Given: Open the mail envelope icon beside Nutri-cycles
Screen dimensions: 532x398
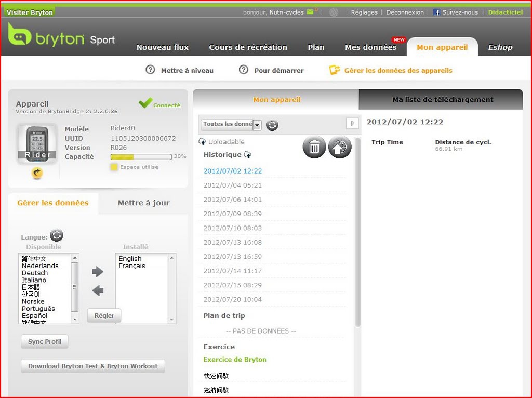Looking at the screenshot, I should tap(310, 12).
